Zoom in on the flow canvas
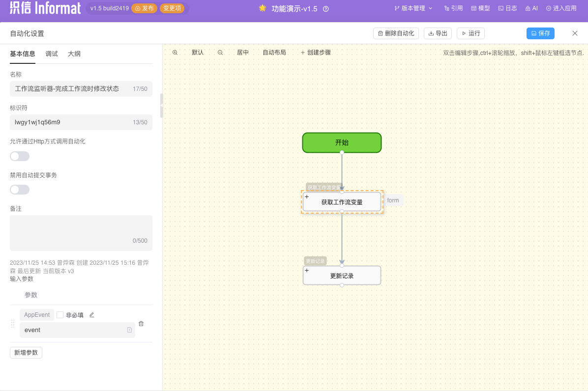Viewport: 588px width, 391px height. click(x=175, y=52)
